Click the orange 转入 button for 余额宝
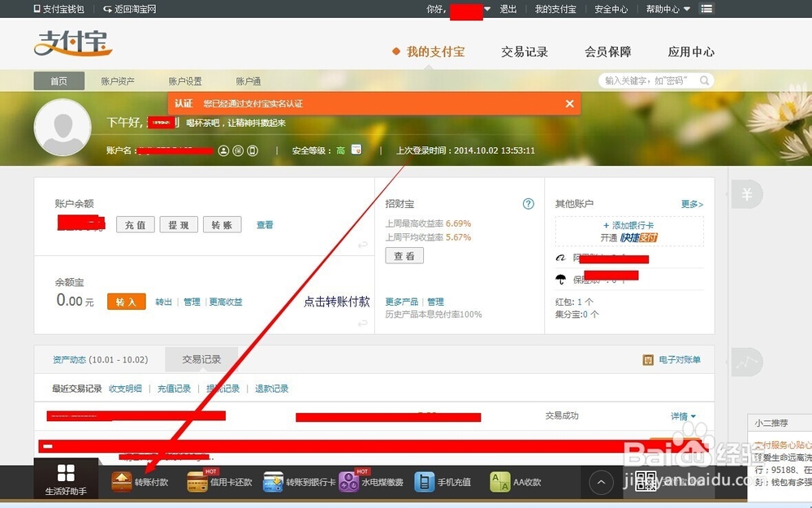This screenshot has height=508, width=812. (x=127, y=302)
